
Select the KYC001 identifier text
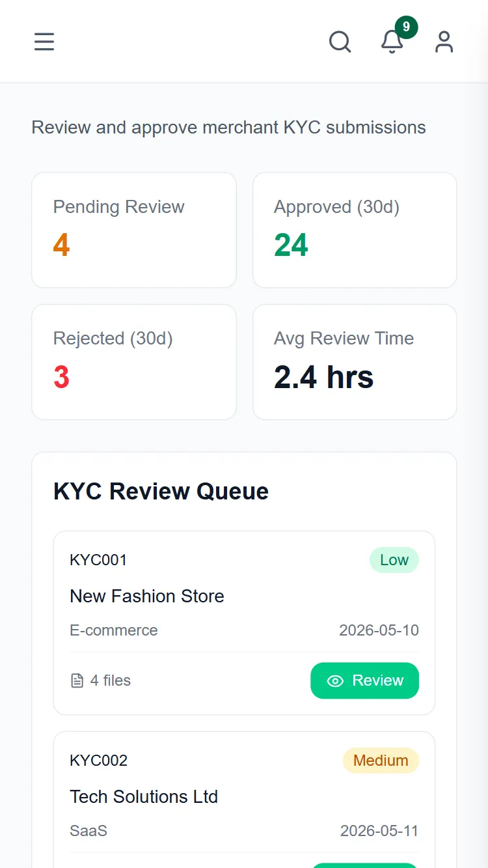(x=98, y=560)
